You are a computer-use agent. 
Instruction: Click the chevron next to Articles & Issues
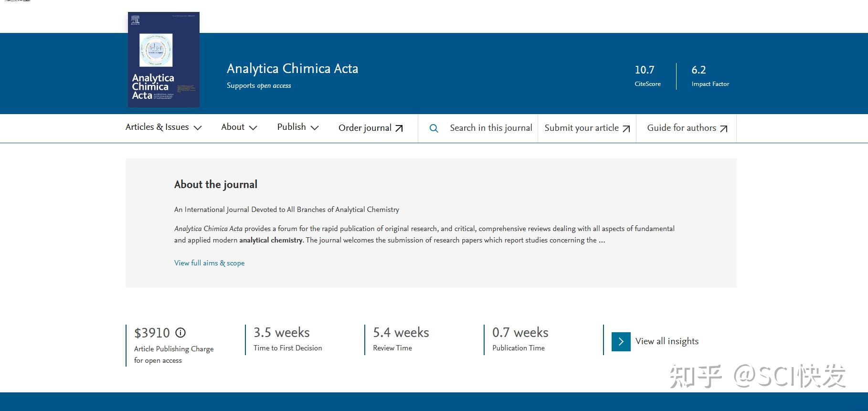click(197, 128)
